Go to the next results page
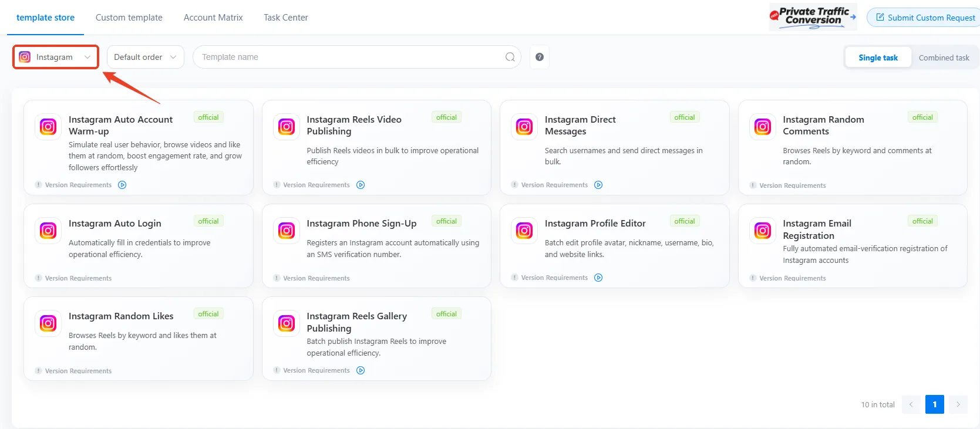Image resolution: width=980 pixels, height=429 pixels. click(958, 404)
